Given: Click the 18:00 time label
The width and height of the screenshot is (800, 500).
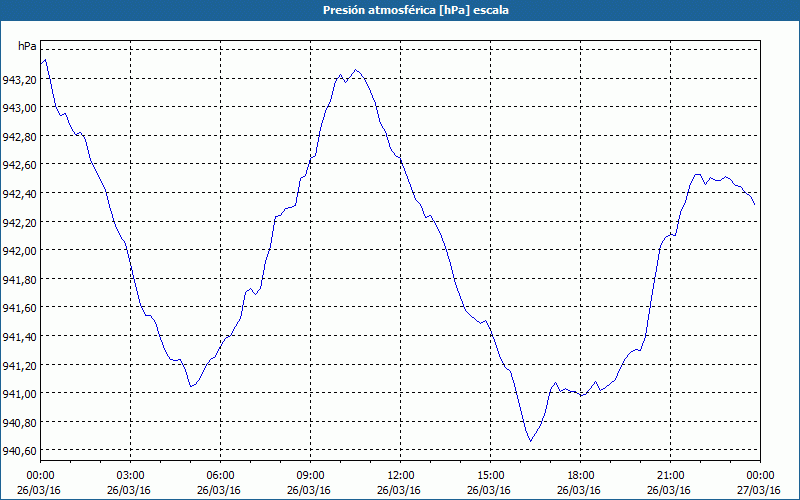Looking at the screenshot, I should (581, 476).
